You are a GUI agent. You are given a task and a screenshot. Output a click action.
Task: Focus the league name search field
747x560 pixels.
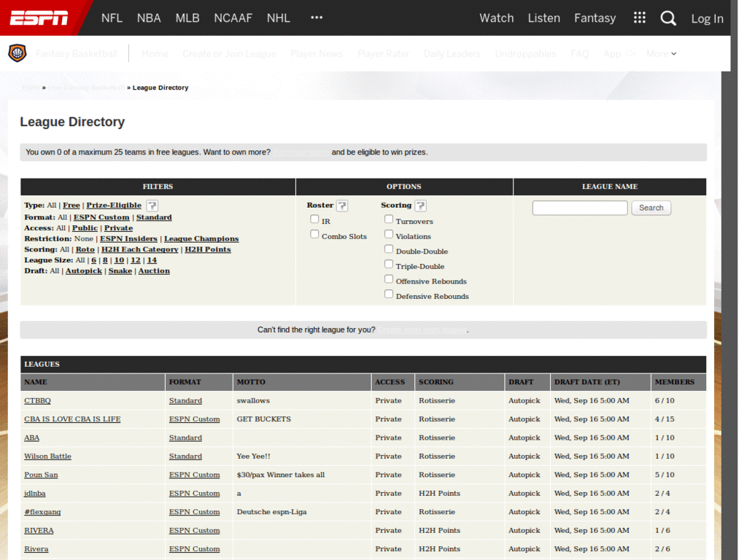coord(580,208)
